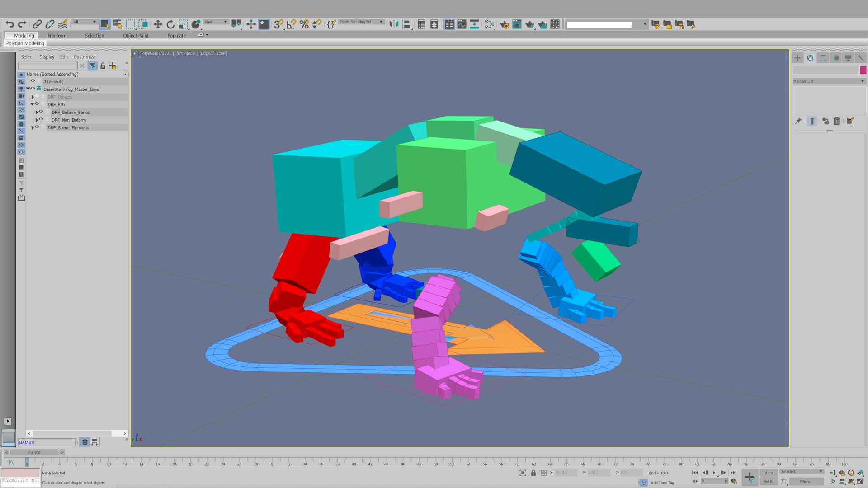868x488 pixels.
Task: Click the Auto key button
Action: click(x=769, y=473)
